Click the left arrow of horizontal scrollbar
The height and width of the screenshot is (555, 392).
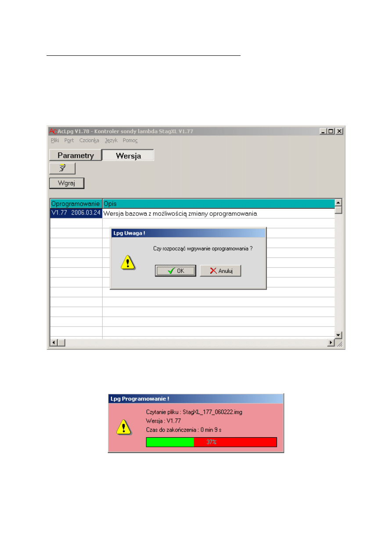[54, 342]
